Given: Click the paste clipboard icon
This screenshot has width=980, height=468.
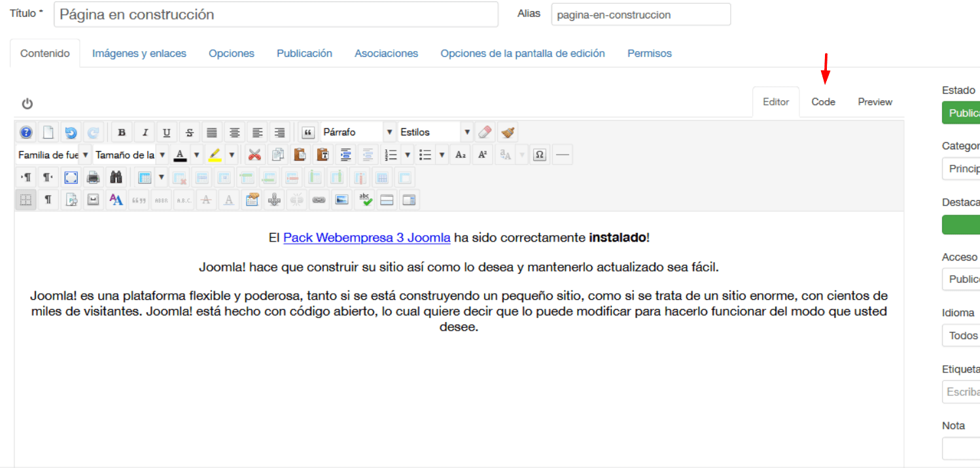Looking at the screenshot, I should coord(300,155).
